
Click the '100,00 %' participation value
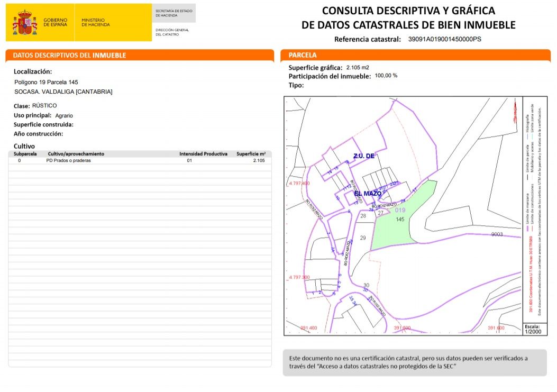pyautogui.click(x=386, y=75)
